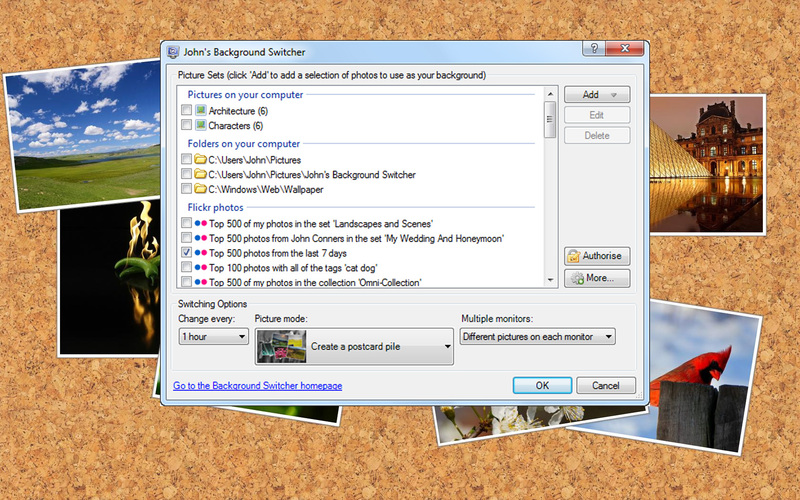Click the Delete button
Viewport: 800px width, 500px height.
597,135
